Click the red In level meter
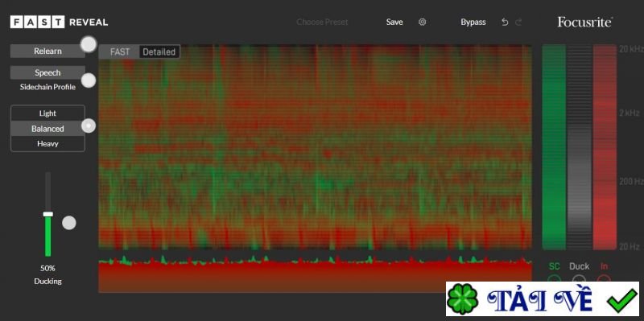644x321 pixels. coord(605,147)
